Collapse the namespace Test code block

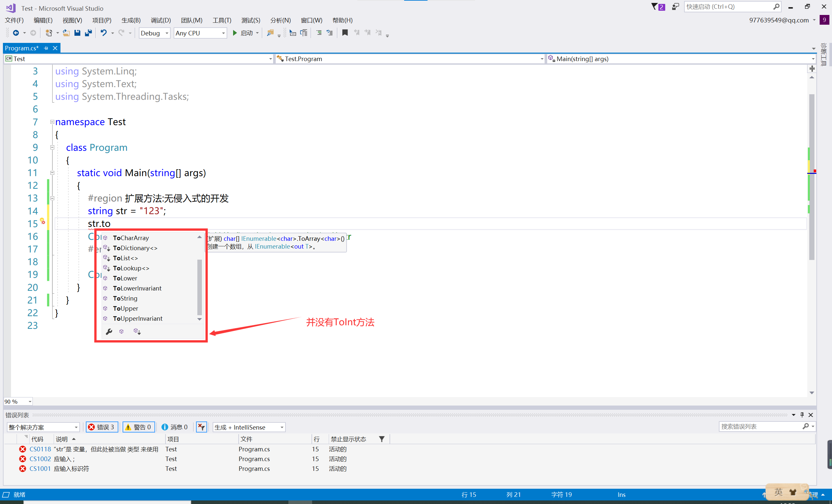(x=52, y=122)
